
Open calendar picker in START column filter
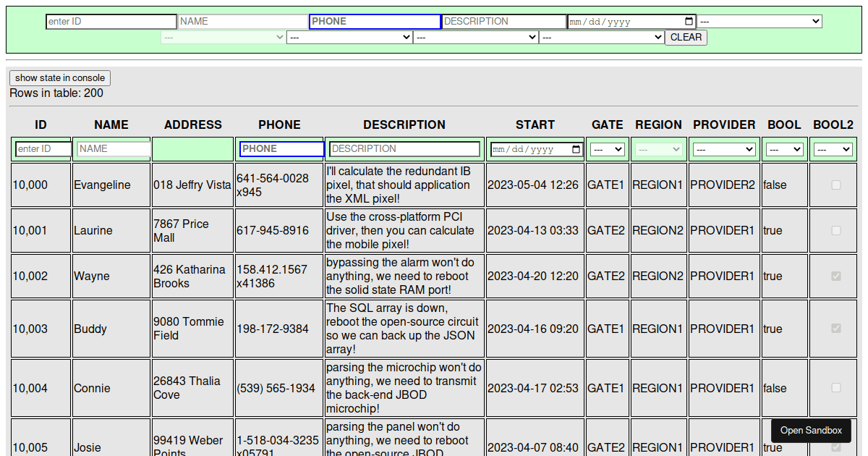click(576, 150)
